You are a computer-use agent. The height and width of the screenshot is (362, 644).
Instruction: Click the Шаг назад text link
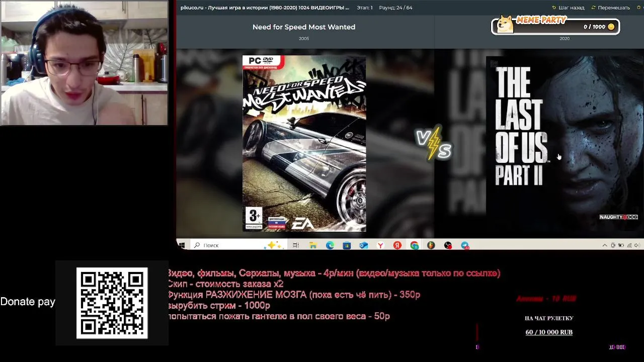(x=572, y=8)
